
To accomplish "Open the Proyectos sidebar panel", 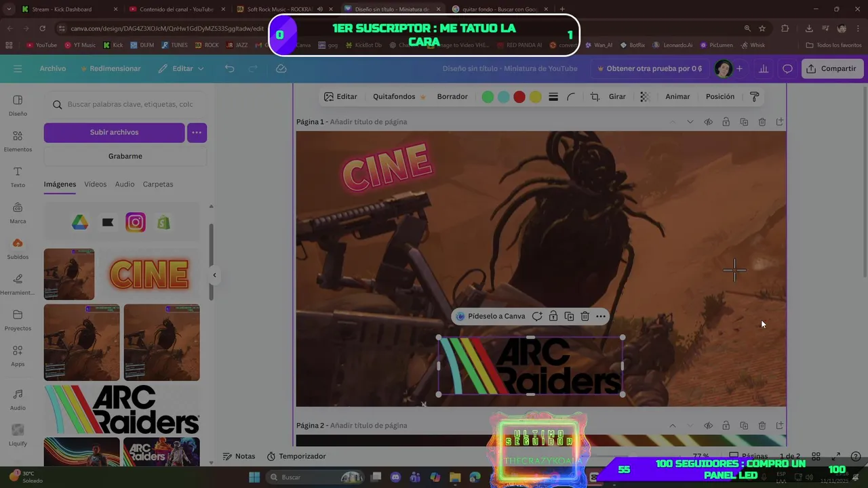I will [x=18, y=320].
